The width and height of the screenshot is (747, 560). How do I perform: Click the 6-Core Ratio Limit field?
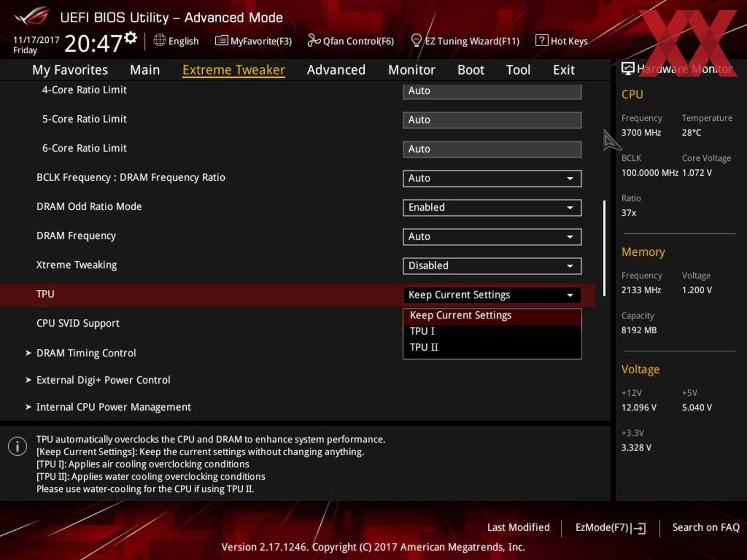pyautogui.click(x=492, y=149)
